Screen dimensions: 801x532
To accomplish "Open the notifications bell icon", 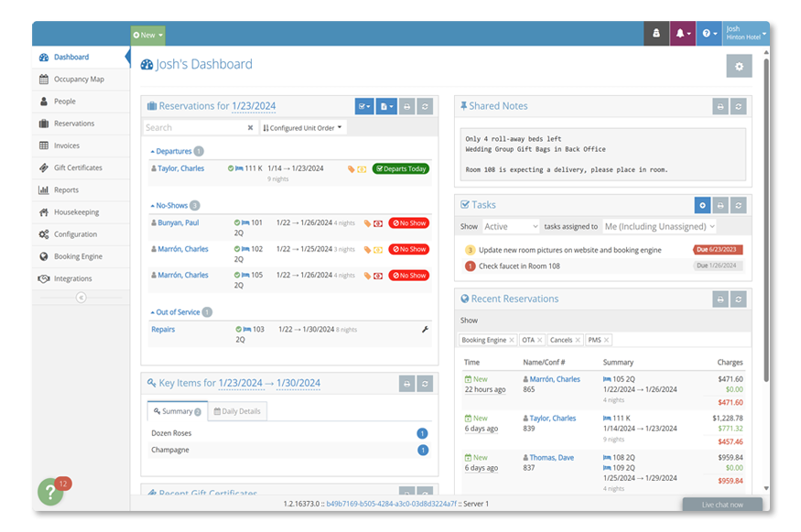I will pyautogui.click(x=681, y=33).
